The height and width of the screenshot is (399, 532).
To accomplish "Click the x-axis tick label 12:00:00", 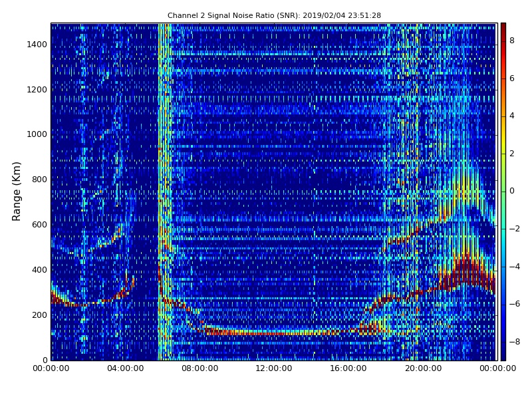I will 274,368.
